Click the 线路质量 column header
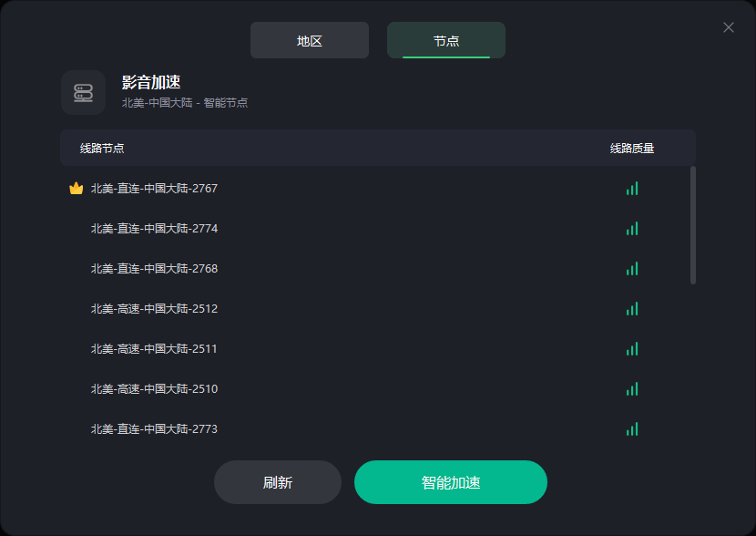The width and height of the screenshot is (756, 536). [x=632, y=148]
